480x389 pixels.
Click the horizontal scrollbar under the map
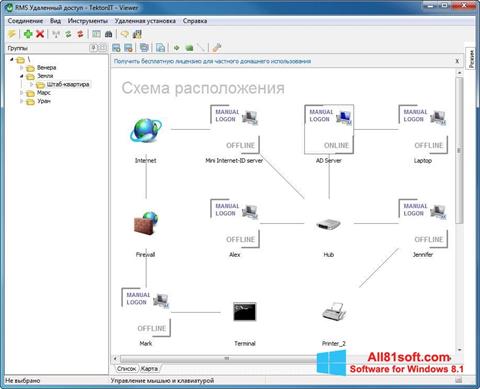point(227,359)
